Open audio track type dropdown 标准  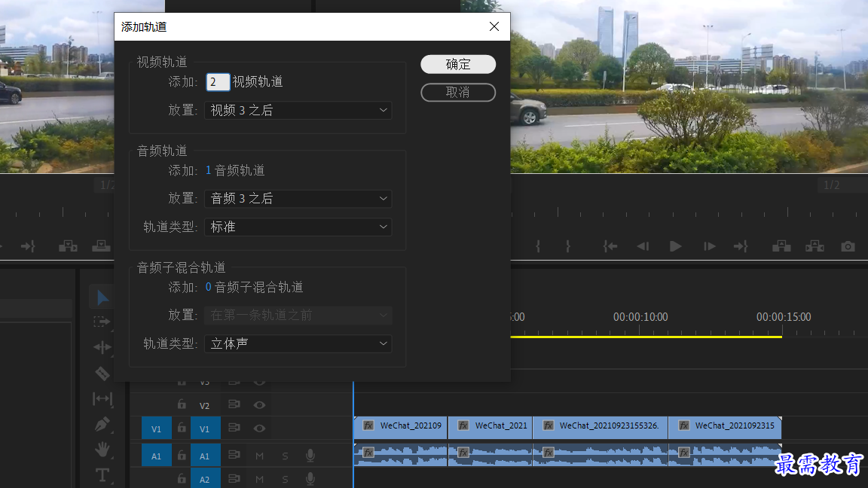tap(298, 227)
